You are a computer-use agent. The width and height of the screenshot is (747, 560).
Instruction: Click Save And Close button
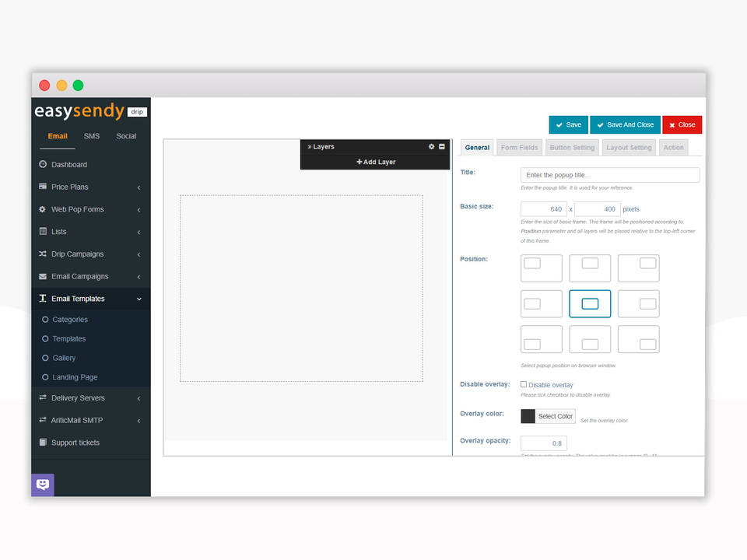pyautogui.click(x=625, y=124)
